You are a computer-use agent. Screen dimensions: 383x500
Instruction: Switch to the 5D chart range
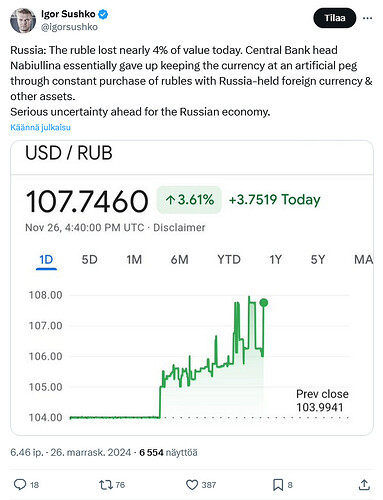coord(89,259)
